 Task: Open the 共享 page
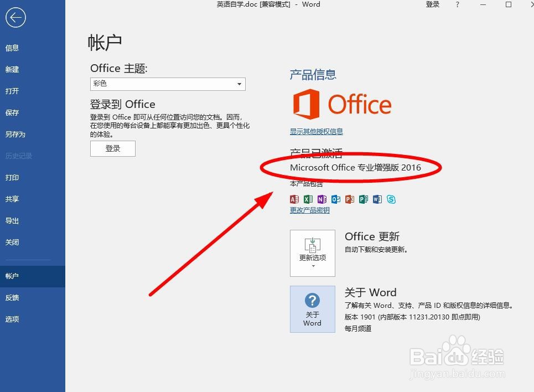[x=12, y=199]
